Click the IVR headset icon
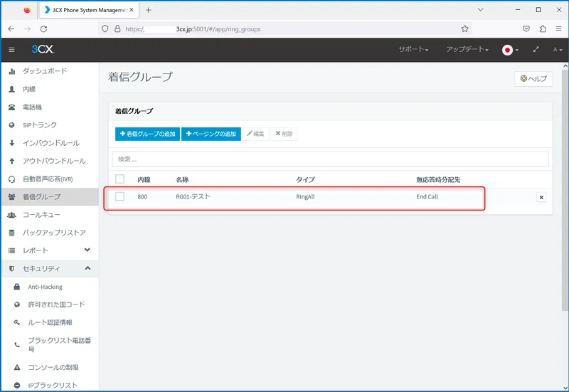This screenshot has height=392, width=569. pyautogui.click(x=11, y=179)
